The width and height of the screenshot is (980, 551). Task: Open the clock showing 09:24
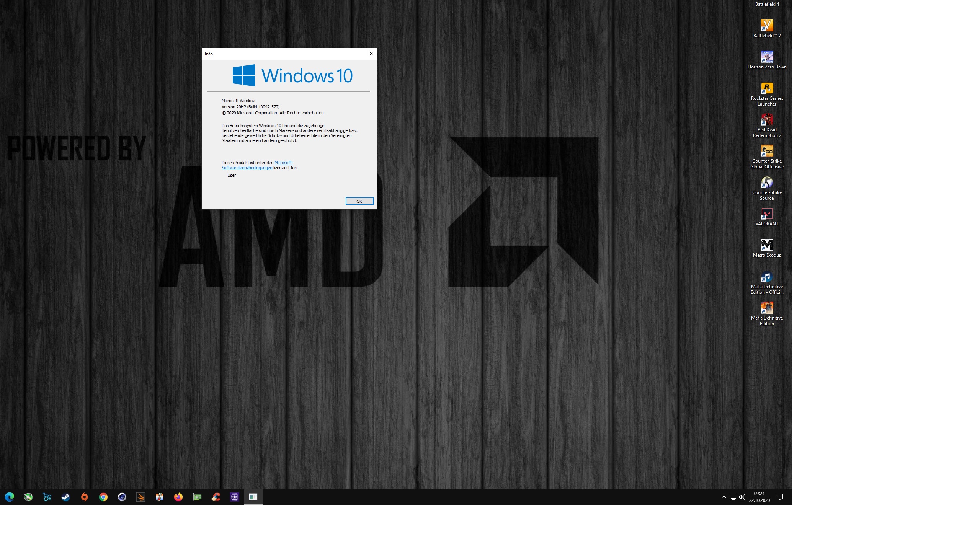(x=759, y=497)
